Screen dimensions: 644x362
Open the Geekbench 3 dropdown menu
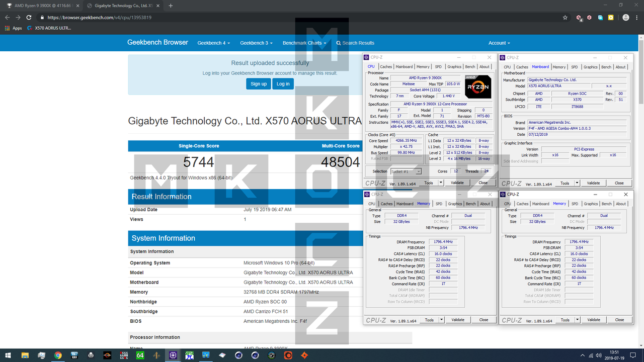click(256, 43)
